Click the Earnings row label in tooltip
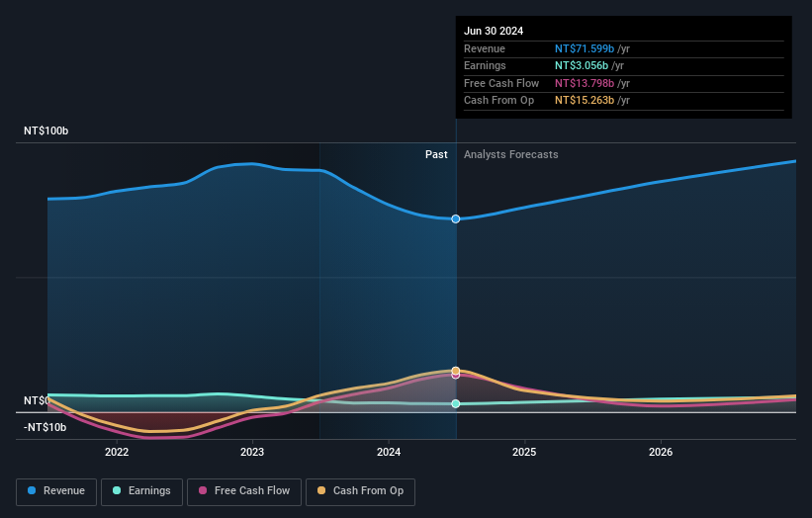 (x=485, y=65)
